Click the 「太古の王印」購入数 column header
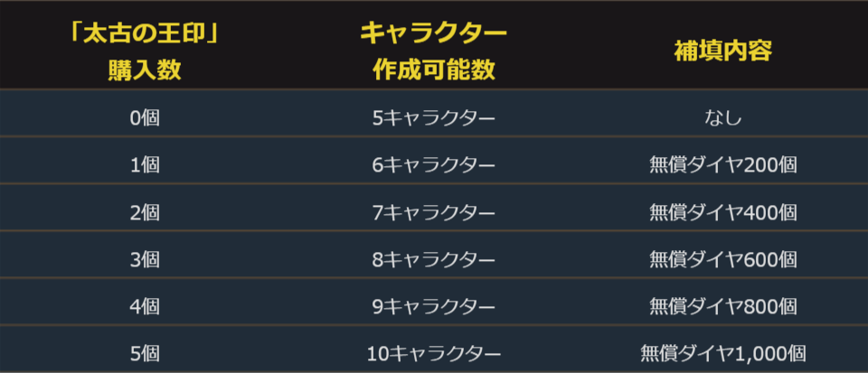 point(145,52)
